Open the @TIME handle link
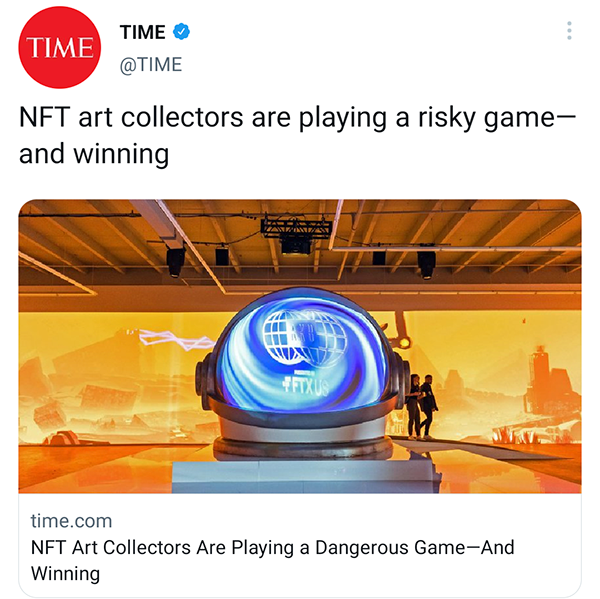The width and height of the screenshot is (600, 599). tap(150, 64)
